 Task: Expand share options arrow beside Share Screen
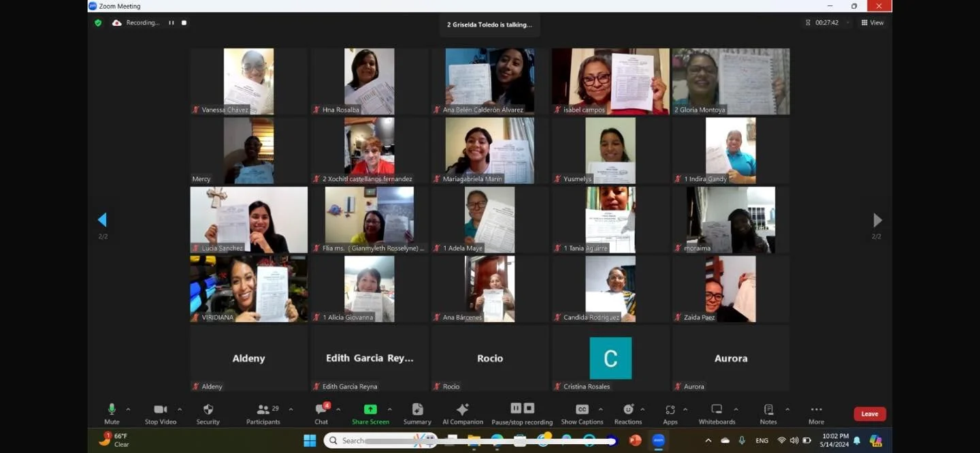tap(389, 409)
